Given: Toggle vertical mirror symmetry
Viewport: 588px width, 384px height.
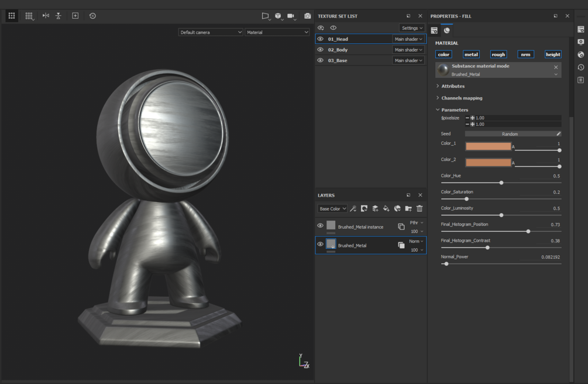Looking at the screenshot, I should pos(58,16).
